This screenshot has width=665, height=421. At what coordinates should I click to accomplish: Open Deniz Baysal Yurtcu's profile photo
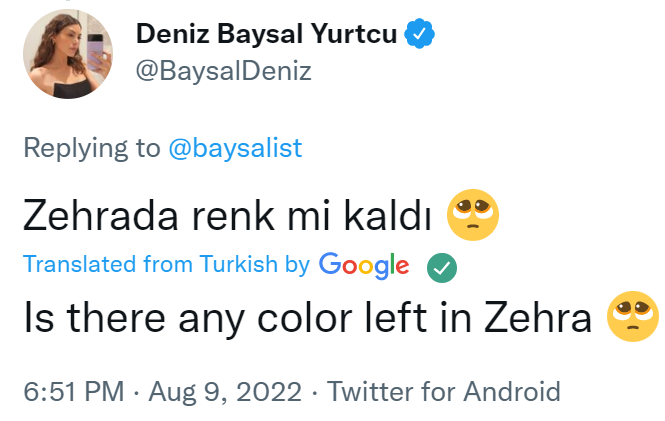[x=67, y=55]
